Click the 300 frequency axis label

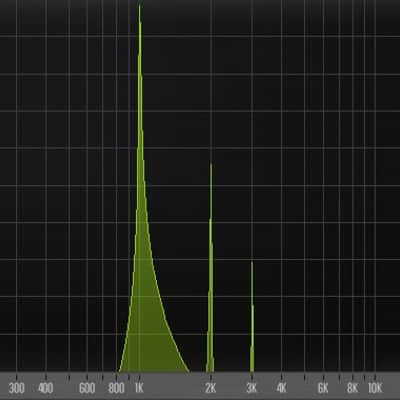tap(17, 388)
